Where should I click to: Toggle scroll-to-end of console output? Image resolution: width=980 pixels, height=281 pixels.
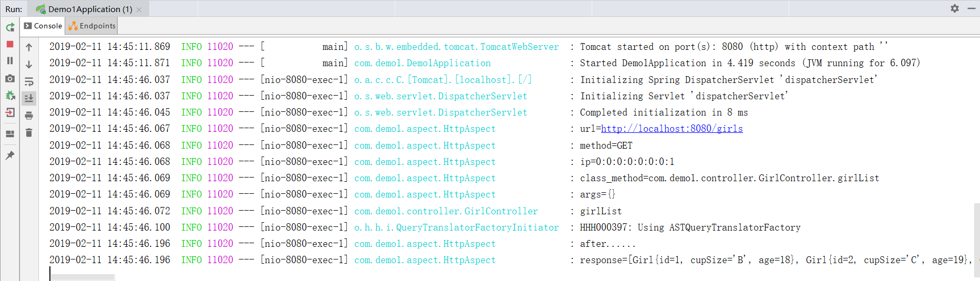(29, 98)
